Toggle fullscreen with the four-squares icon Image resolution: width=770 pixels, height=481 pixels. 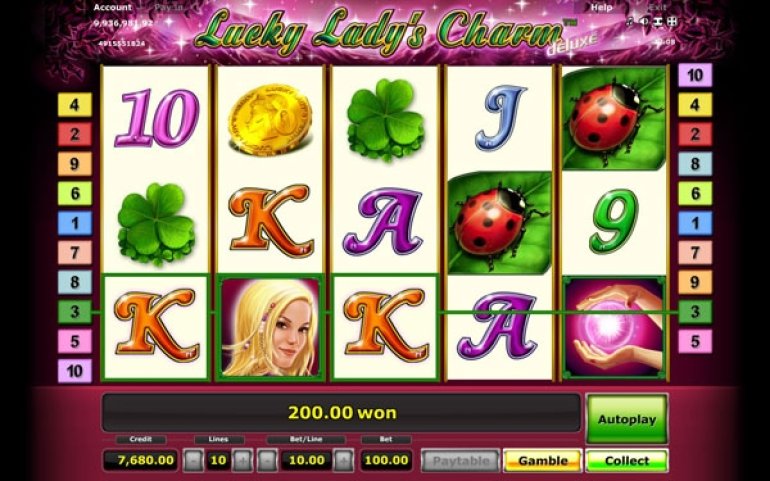673,22
